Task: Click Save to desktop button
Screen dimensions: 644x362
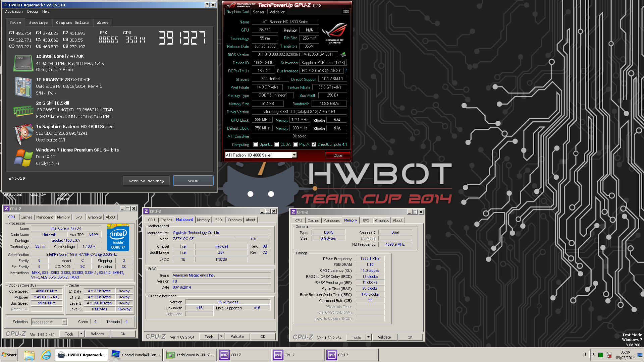Action: (146, 181)
